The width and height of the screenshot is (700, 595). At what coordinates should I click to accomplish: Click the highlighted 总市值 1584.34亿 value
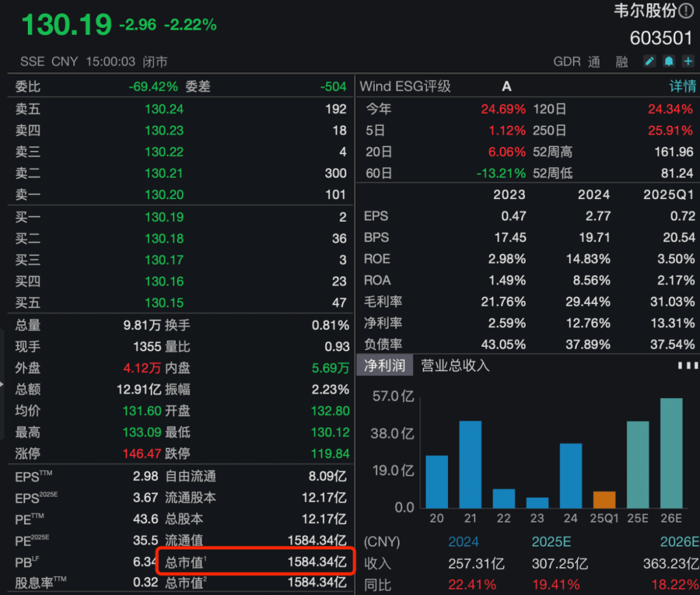tap(316, 561)
